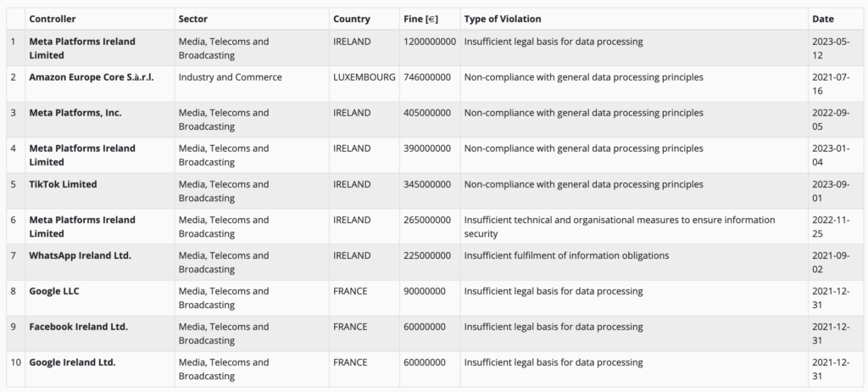Viewport: 868px width, 392px height.
Task: Open the Google LLC entry
Action: coord(54,291)
